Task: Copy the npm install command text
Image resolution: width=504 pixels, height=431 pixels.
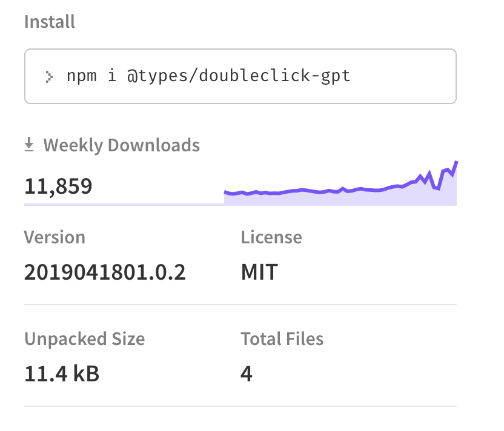Action: pos(208,76)
